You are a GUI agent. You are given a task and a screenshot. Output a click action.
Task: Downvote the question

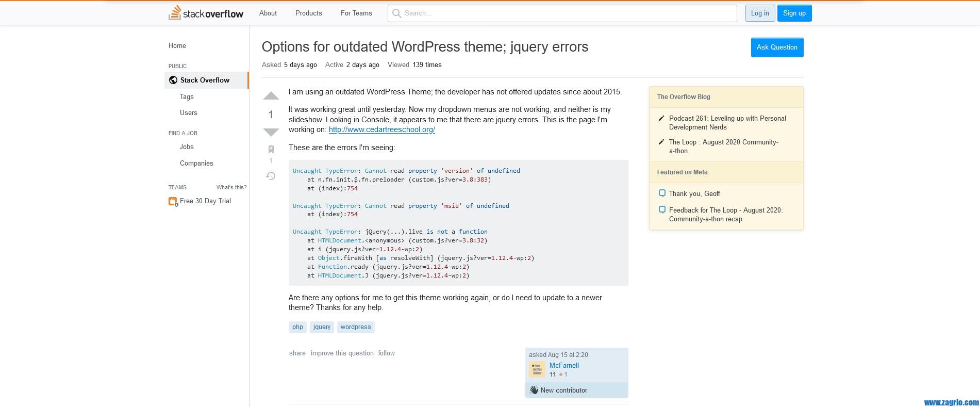tap(271, 132)
